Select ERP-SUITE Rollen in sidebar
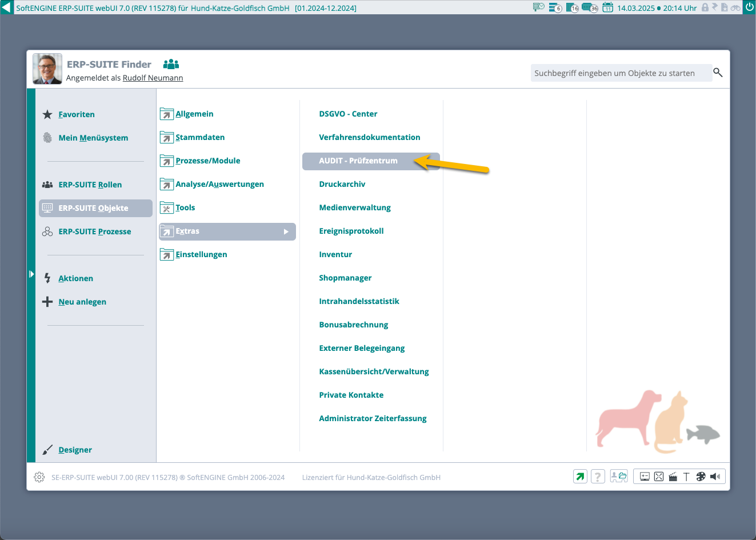Screen dimensions: 756x540 tap(90, 185)
